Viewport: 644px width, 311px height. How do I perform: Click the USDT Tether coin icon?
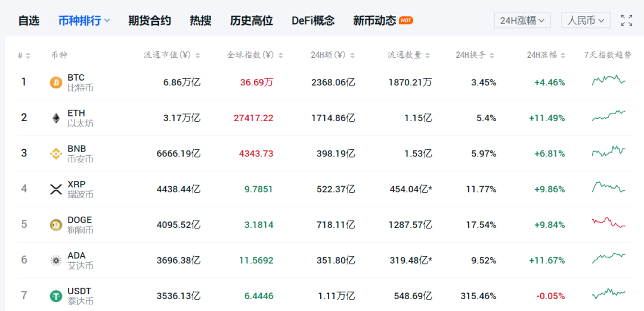(x=55, y=296)
